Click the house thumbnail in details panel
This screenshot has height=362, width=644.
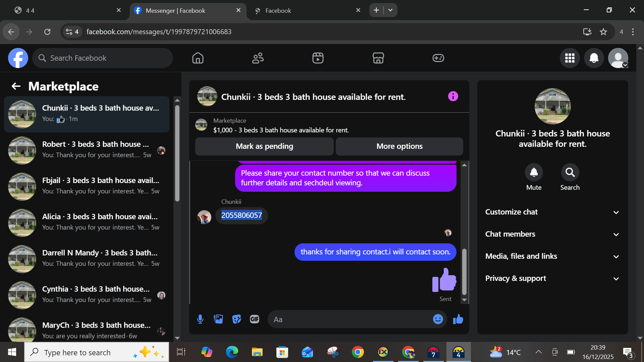552,106
